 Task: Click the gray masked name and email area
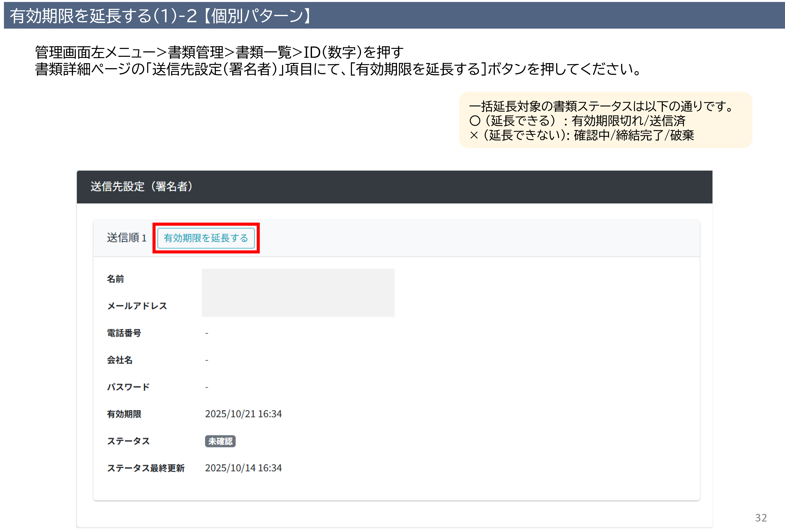(298, 293)
